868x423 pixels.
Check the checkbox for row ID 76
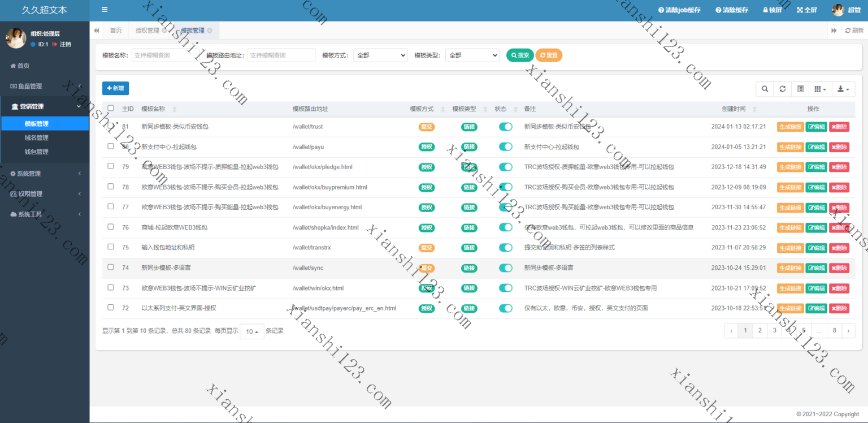point(111,227)
